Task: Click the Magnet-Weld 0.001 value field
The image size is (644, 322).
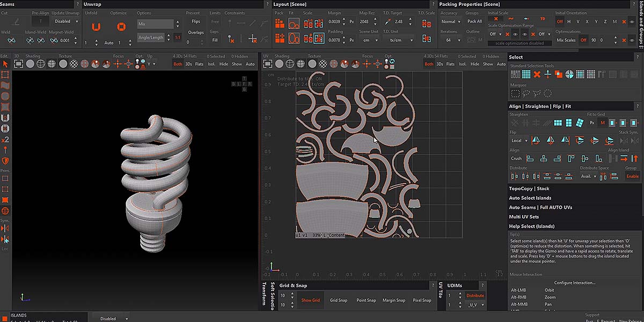Action: coord(64,40)
